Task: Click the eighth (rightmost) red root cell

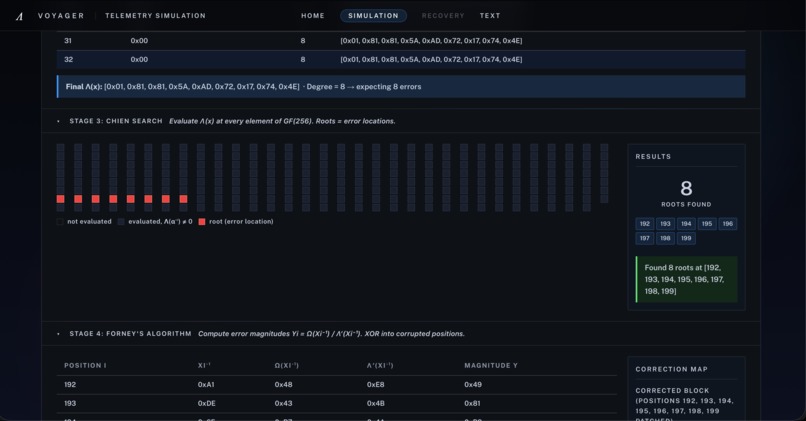Action: click(184, 199)
